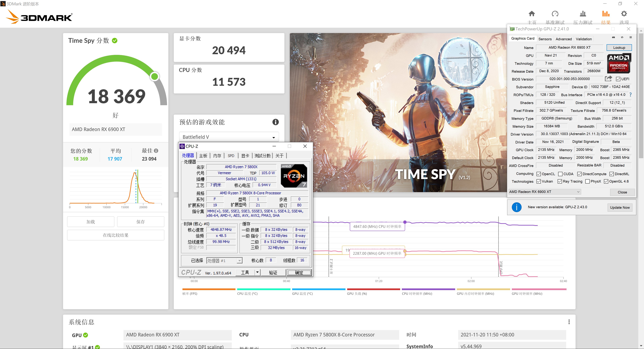
Task: Click the BIOS version export icon in GPU-Z
Action: click(608, 79)
